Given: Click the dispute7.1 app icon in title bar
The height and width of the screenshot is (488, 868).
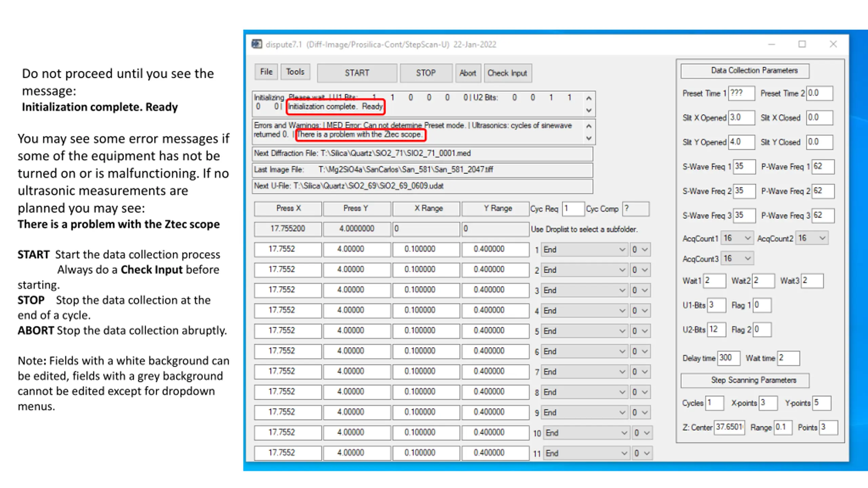Looking at the screenshot, I should point(257,44).
